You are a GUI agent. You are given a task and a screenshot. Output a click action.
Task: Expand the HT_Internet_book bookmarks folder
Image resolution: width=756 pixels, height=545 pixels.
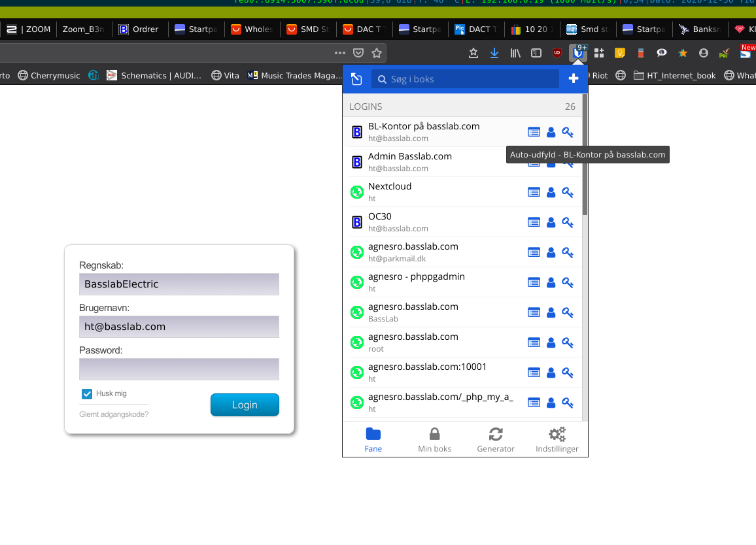(674, 75)
